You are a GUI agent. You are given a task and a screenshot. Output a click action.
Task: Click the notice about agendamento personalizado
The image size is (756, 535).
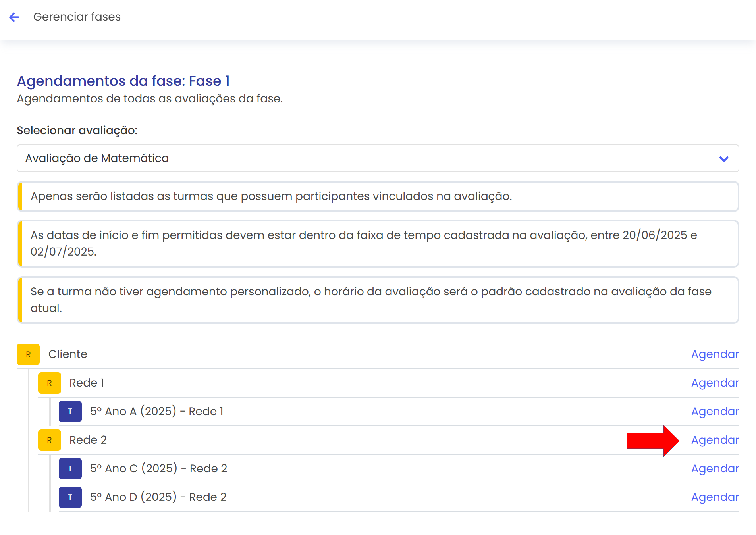[x=378, y=300]
